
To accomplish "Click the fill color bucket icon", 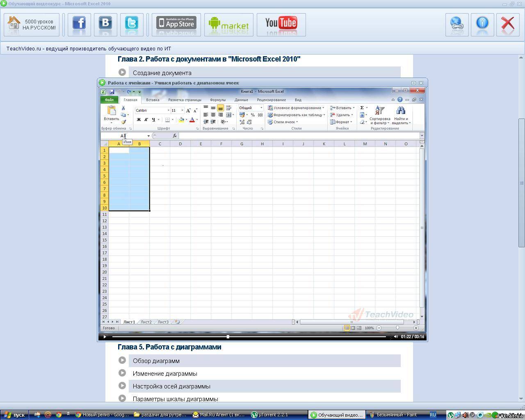I will coord(181,120).
